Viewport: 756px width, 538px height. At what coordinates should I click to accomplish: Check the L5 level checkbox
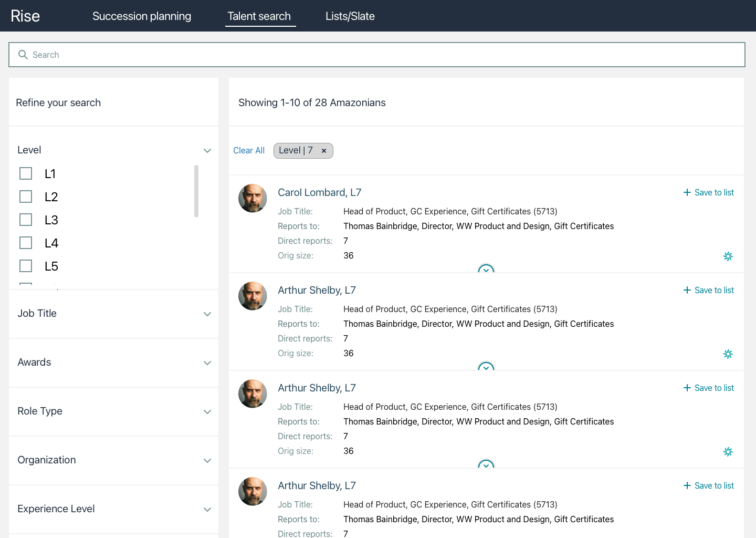coord(26,266)
